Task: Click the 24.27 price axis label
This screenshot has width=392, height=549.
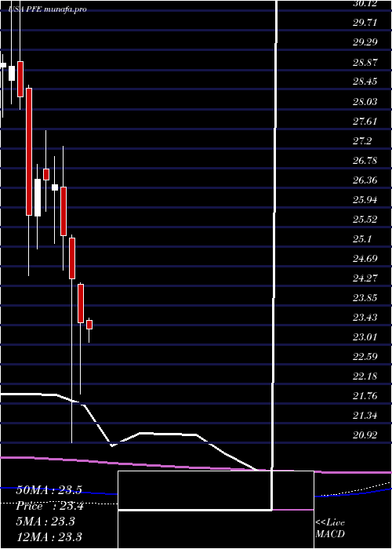Action: 365,278
